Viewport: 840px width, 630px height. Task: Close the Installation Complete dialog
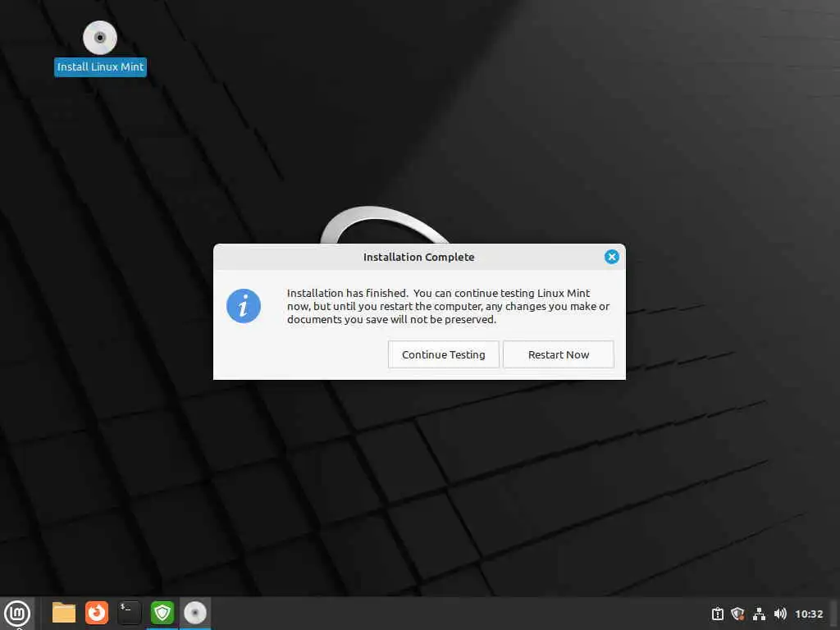(611, 257)
